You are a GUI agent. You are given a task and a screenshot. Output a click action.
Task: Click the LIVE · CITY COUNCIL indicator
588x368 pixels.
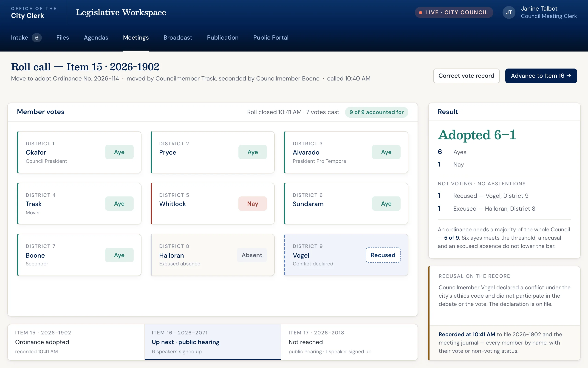(x=454, y=12)
